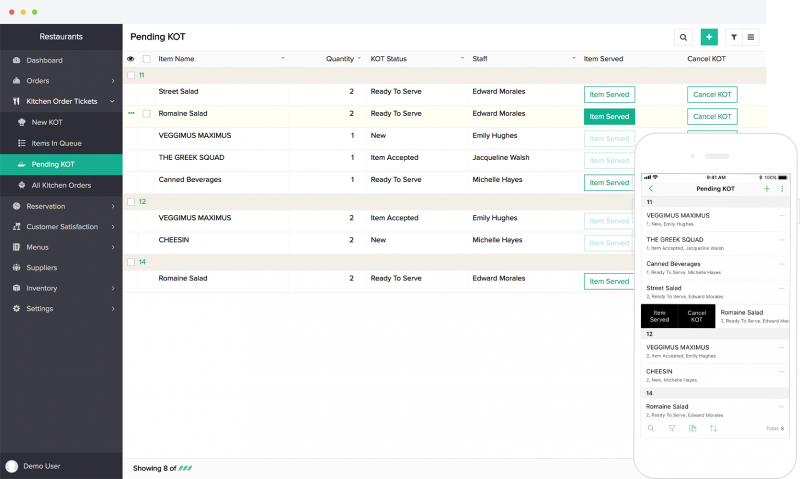Viewport: 800px width, 479px height.
Task: Click Item Served for Street Salad
Action: [609, 94]
